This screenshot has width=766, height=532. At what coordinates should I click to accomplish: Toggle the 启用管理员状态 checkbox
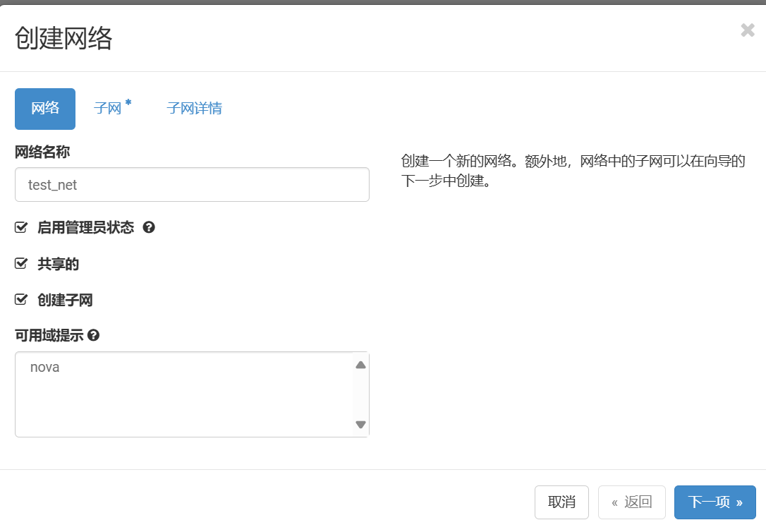tap(21, 227)
